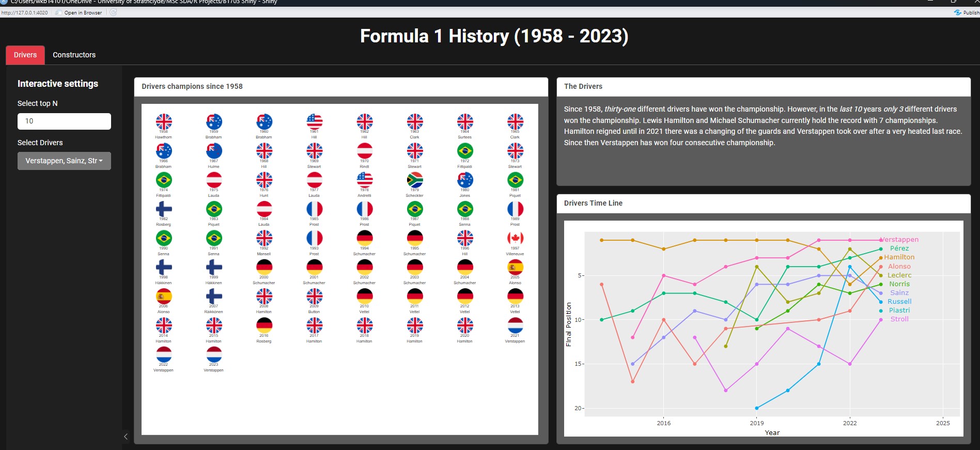The width and height of the screenshot is (980, 450).
Task: Click the reload app icon in toolbar
Action: (x=113, y=12)
